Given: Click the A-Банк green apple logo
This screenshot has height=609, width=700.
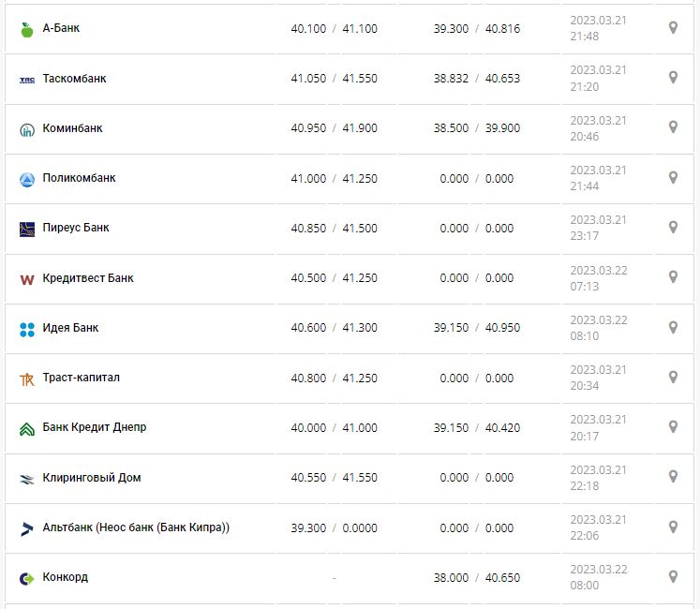Looking at the screenshot, I should (x=26, y=29).
